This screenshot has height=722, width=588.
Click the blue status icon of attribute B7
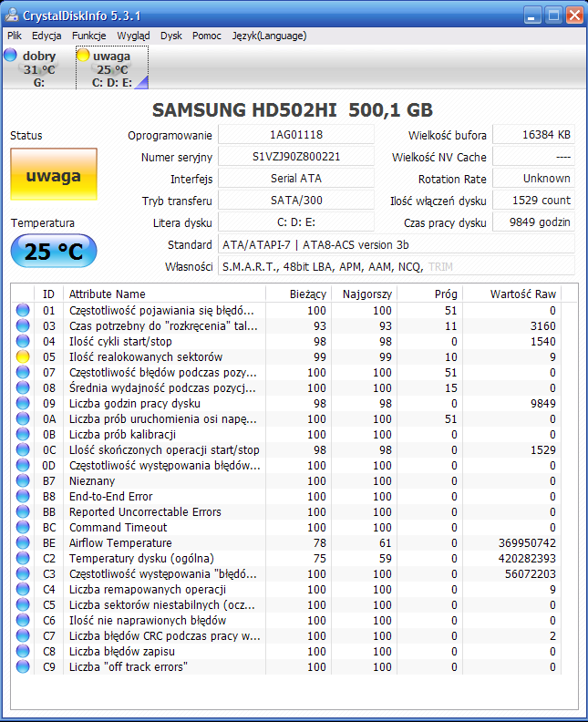23,480
